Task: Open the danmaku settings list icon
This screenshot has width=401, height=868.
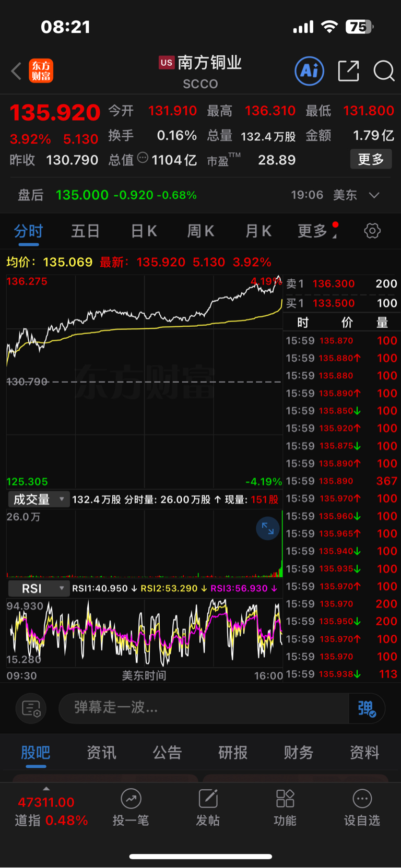Action: point(31,708)
